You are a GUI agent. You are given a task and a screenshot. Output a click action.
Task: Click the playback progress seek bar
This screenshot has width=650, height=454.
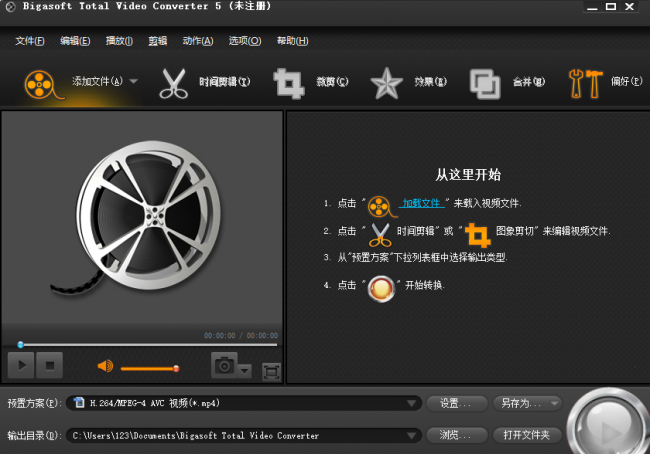[x=148, y=345]
